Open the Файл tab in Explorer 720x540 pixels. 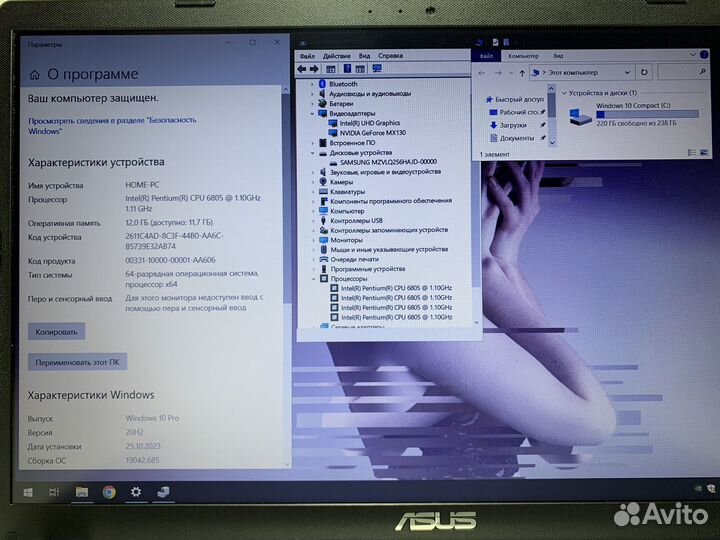[x=487, y=56]
